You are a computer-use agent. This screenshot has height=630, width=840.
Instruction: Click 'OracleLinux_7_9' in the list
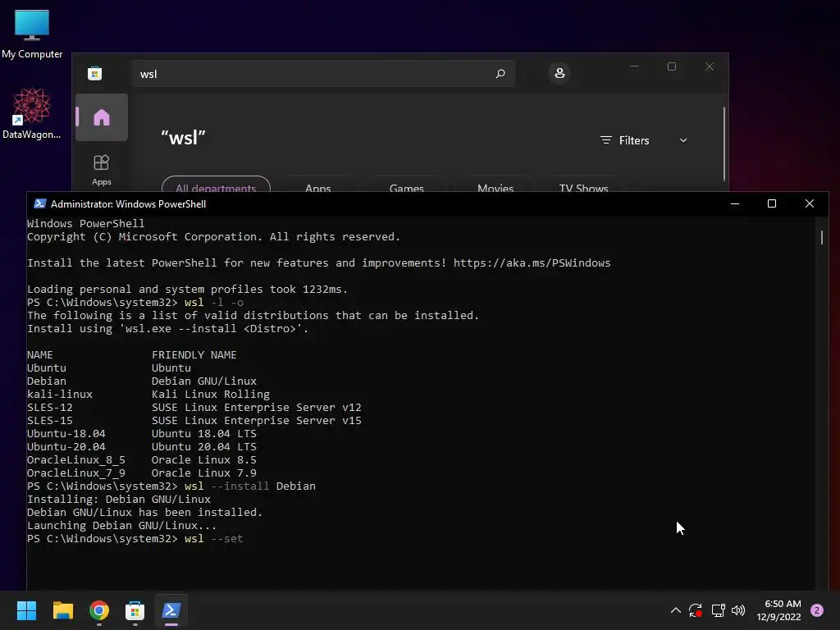76,473
